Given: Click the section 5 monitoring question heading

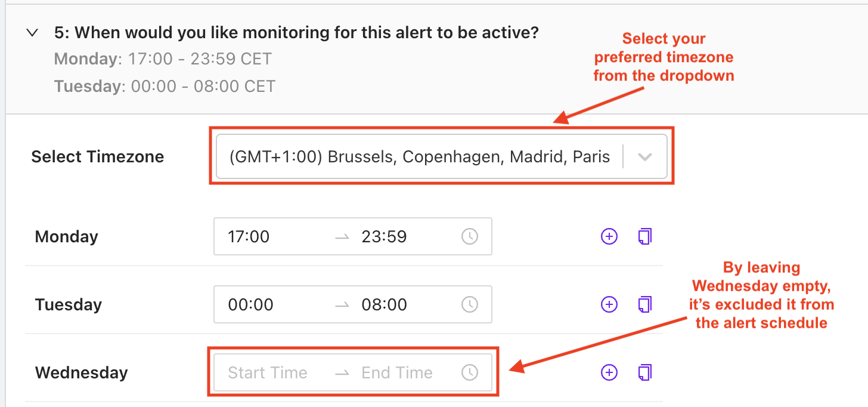Looking at the screenshot, I should click(x=296, y=33).
